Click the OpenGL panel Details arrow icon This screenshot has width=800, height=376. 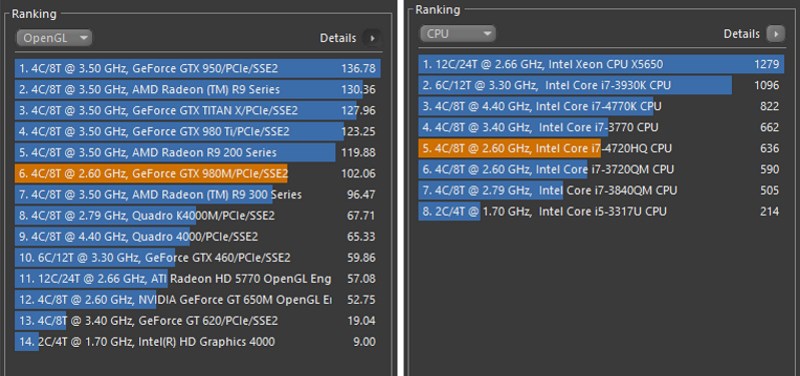pyautogui.click(x=372, y=38)
